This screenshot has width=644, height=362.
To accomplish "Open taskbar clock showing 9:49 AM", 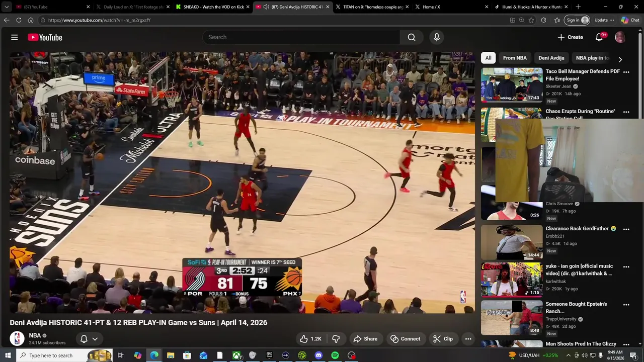I will [615, 355].
